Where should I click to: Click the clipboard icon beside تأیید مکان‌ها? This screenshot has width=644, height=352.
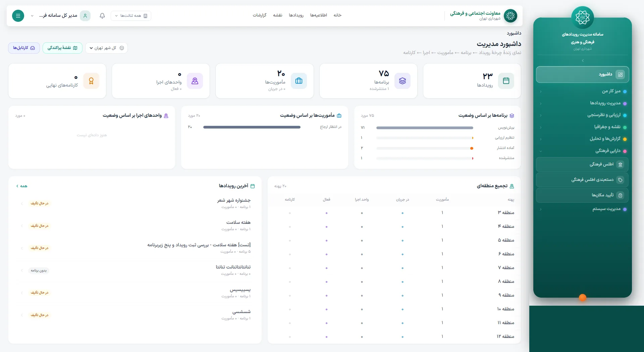[621, 195]
